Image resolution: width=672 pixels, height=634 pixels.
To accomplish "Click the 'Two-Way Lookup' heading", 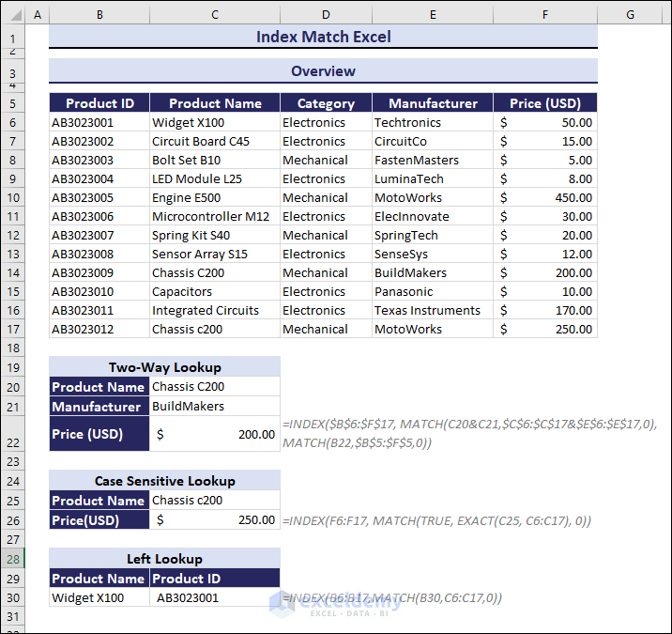I will [x=164, y=367].
